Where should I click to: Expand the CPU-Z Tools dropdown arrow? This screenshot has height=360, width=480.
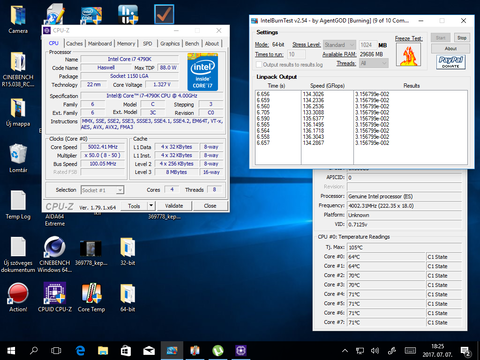coord(151,206)
